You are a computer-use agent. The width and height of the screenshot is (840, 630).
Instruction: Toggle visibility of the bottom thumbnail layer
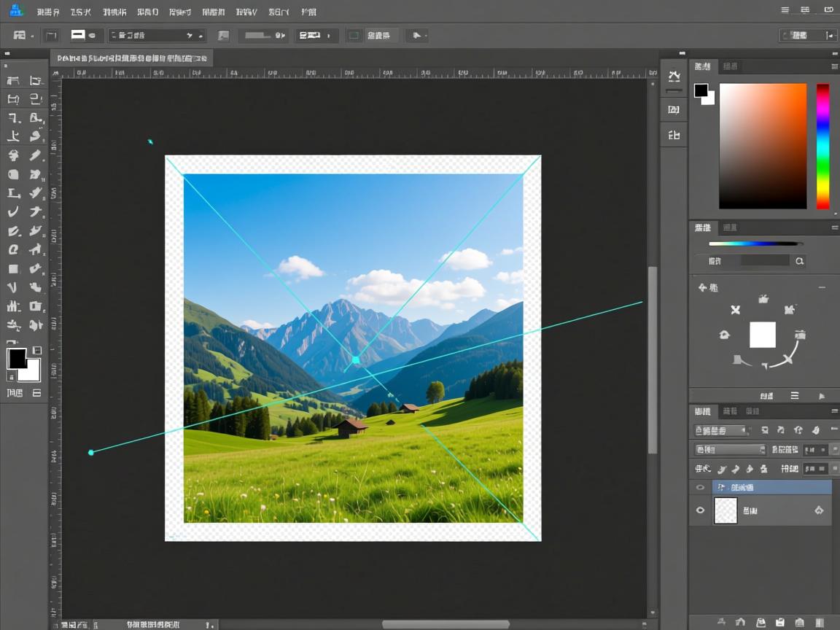pos(700,511)
